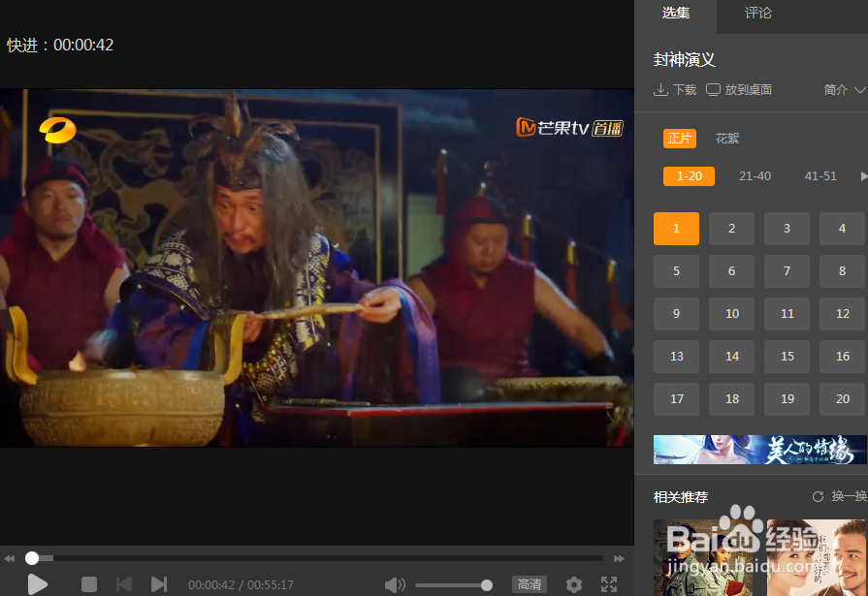Play episode 12
The image size is (868, 596).
point(842,314)
